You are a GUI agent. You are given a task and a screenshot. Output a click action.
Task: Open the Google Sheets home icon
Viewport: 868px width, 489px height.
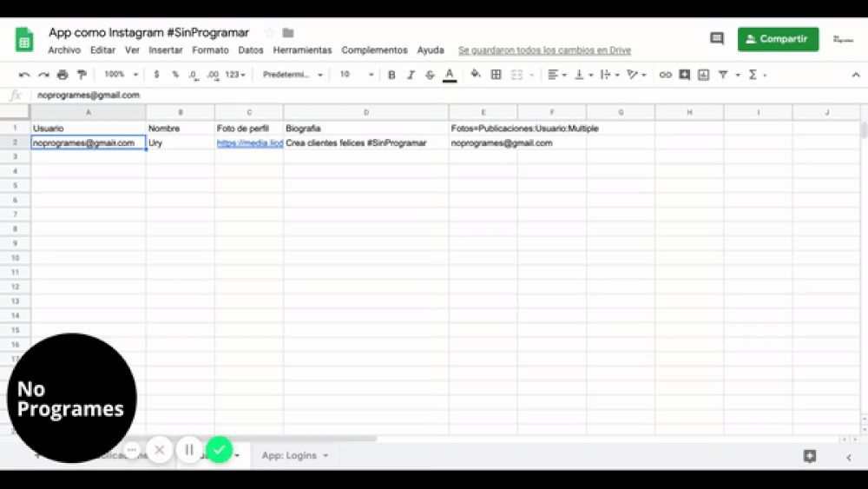click(23, 39)
